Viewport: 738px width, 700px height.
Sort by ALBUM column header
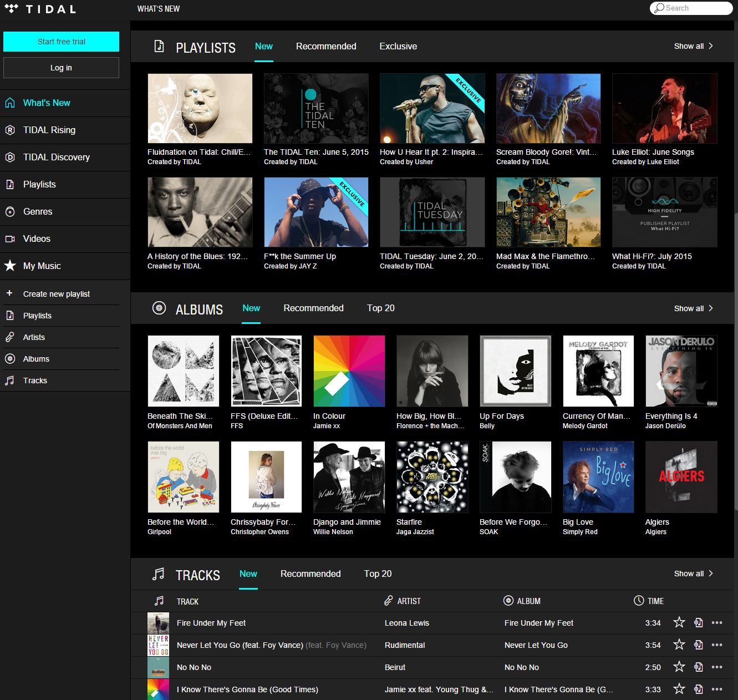tap(522, 601)
